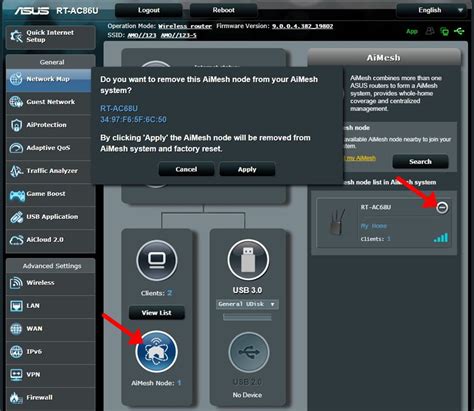The height and width of the screenshot is (411, 474).
Task: Click the Wireless router operation mode link
Action: coord(185,26)
